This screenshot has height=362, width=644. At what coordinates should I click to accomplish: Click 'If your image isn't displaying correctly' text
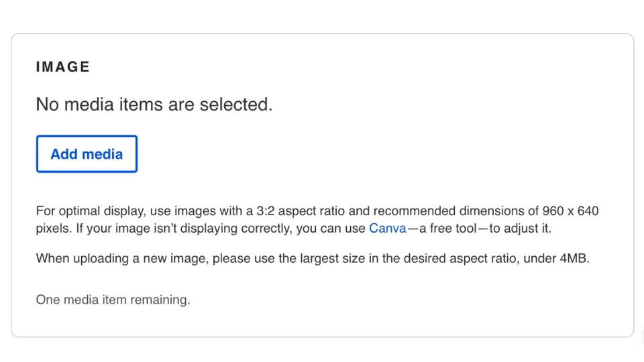click(x=188, y=228)
